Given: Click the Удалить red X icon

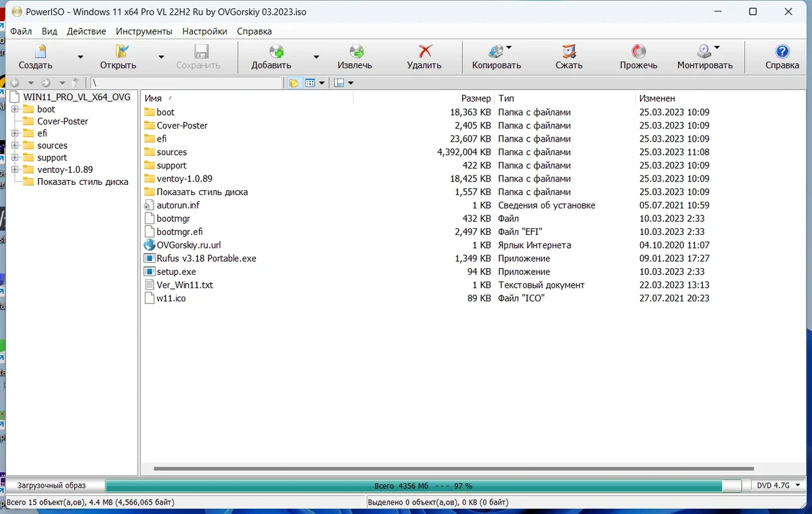Looking at the screenshot, I should 425,51.
